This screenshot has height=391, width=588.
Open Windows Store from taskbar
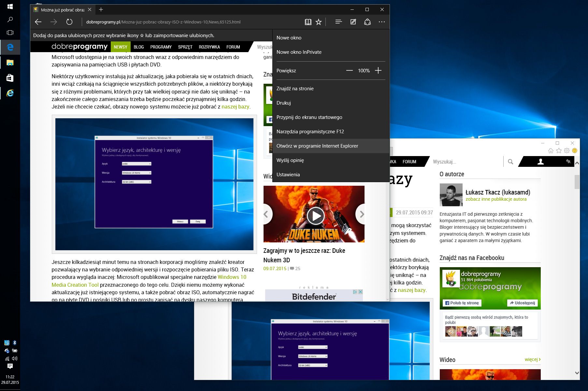click(x=10, y=78)
